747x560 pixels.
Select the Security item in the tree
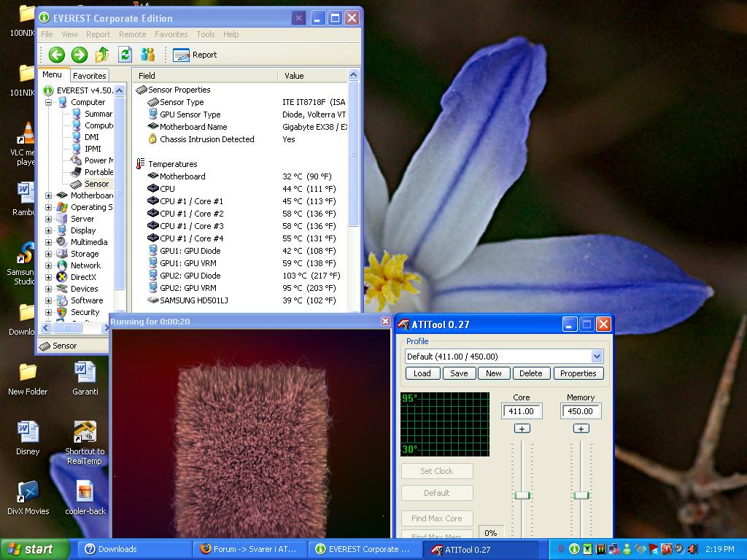point(85,312)
